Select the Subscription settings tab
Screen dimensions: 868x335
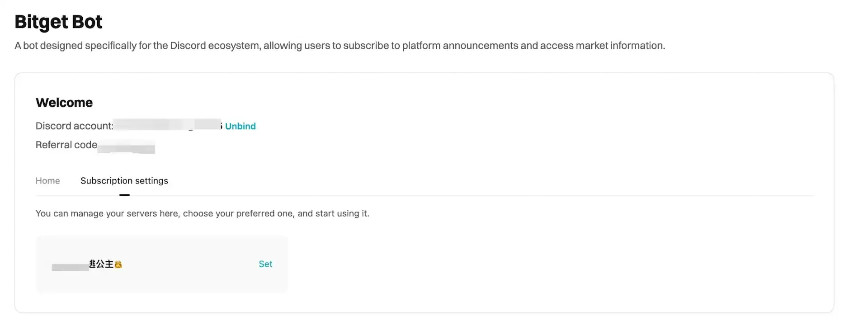point(124,181)
